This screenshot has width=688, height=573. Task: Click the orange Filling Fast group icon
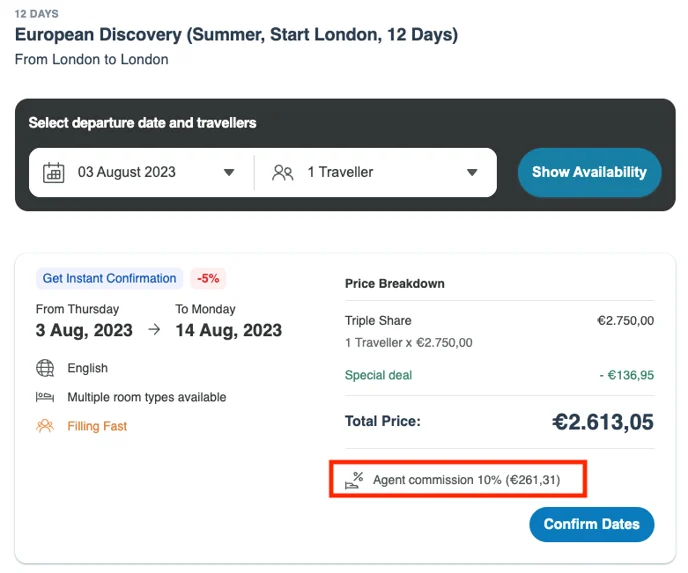45,426
